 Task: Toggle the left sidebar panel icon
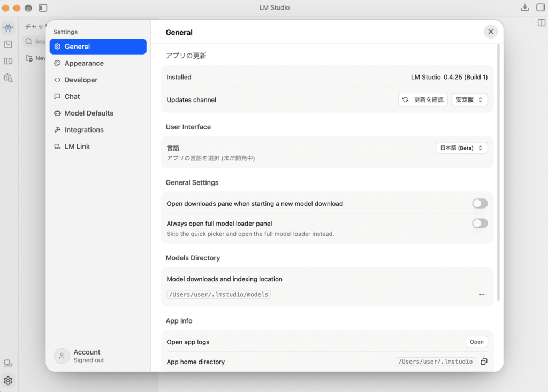pos(43,7)
